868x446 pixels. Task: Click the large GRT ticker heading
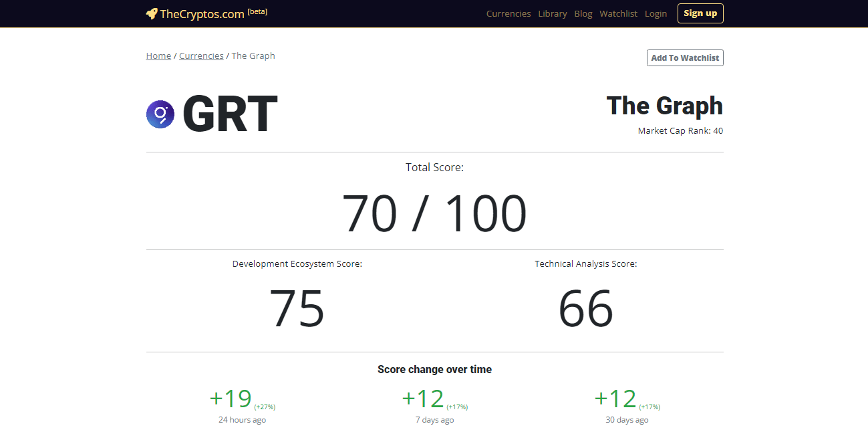[230, 114]
